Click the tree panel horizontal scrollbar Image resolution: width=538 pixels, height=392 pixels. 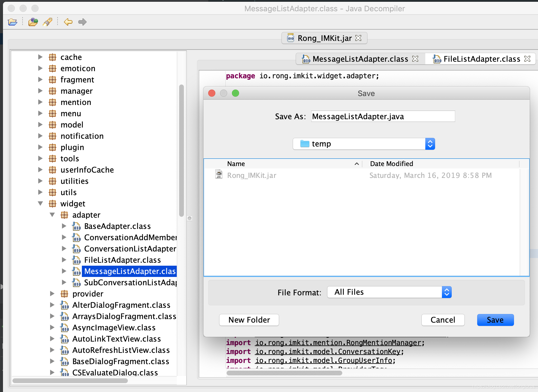pyautogui.click(x=70, y=380)
